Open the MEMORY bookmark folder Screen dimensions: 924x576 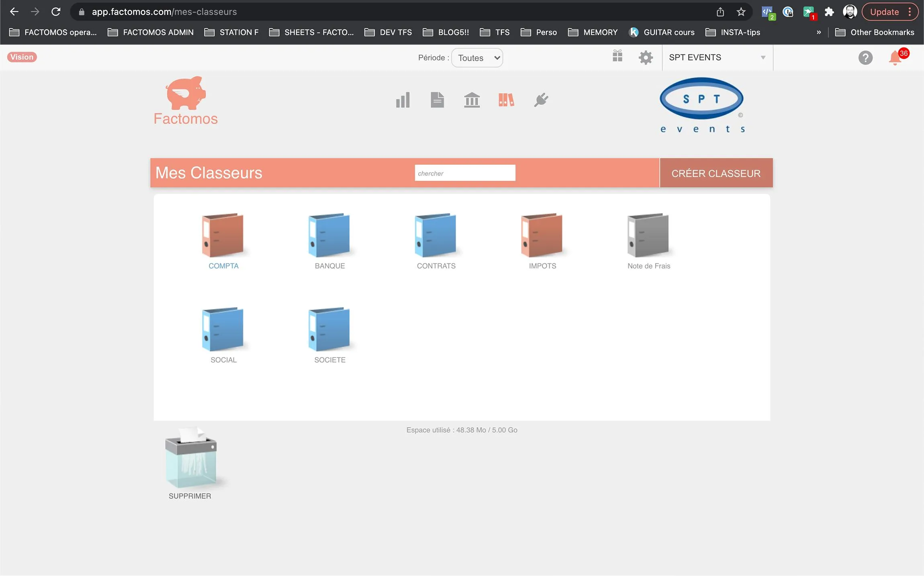click(593, 32)
